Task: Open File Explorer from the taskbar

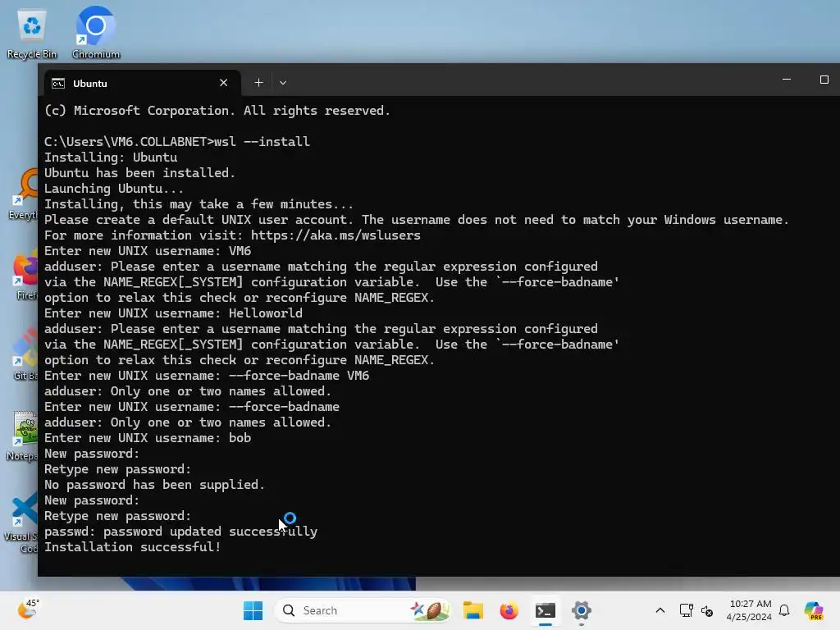Action: click(x=473, y=610)
